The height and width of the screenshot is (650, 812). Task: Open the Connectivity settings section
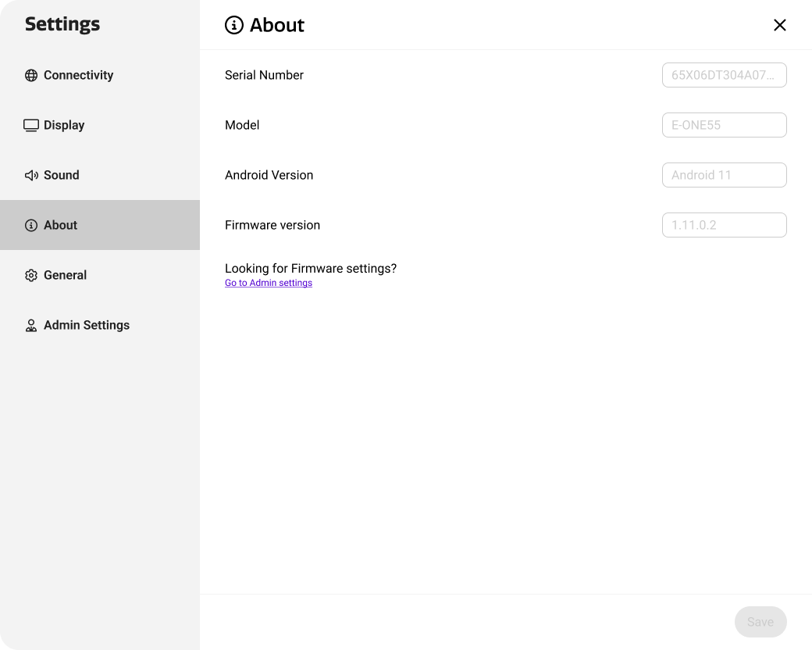coord(78,75)
